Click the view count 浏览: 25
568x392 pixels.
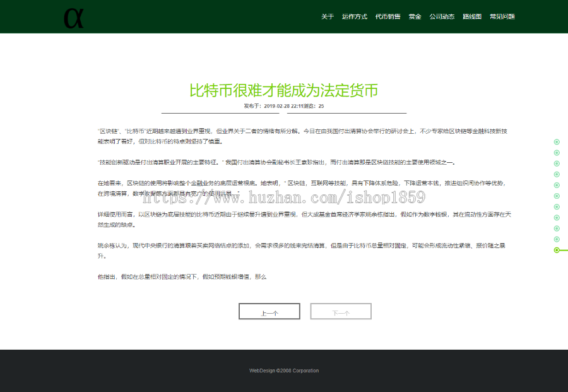(314, 106)
